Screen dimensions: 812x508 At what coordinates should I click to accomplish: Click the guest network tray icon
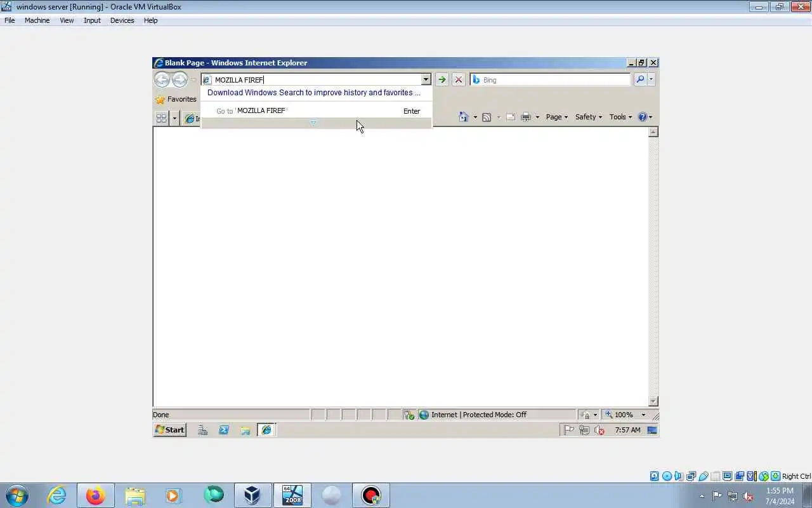(x=584, y=430)
